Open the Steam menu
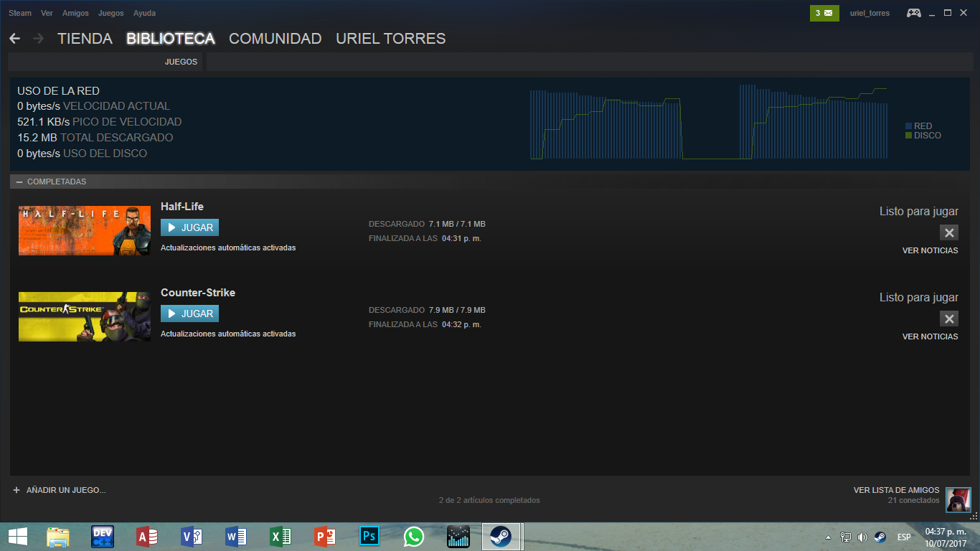This screenshot has height=551, width=980. coord(20,13)
